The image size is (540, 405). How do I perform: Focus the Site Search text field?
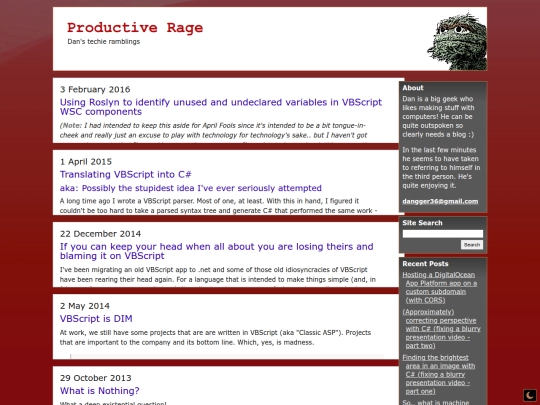[x=443, y=234]
